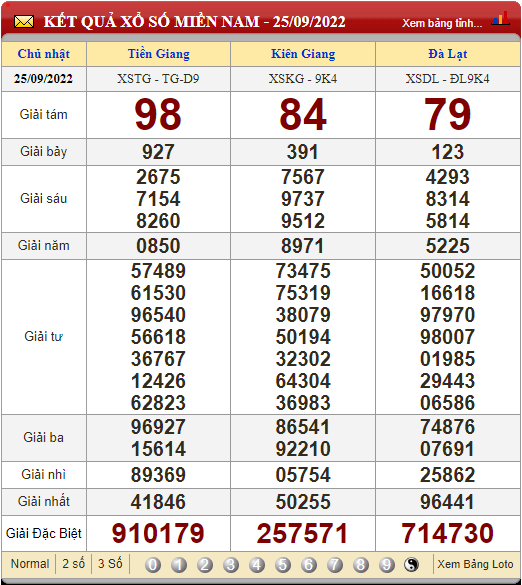Select giải bảy number 927

(158, 152)
